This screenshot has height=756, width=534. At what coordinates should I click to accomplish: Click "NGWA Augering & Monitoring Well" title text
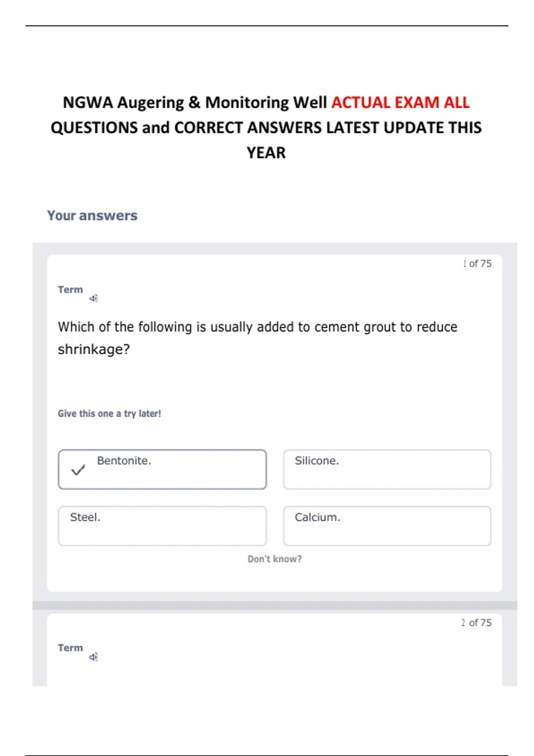195,103
